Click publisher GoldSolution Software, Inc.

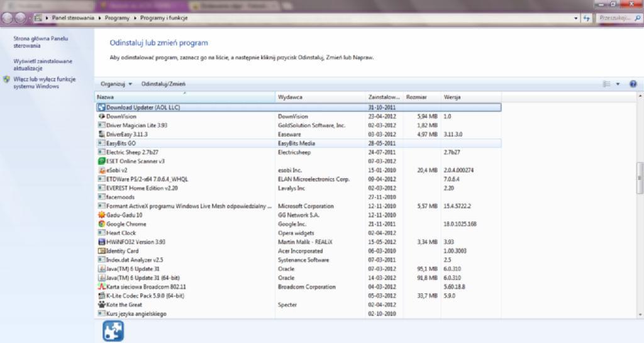312,125
